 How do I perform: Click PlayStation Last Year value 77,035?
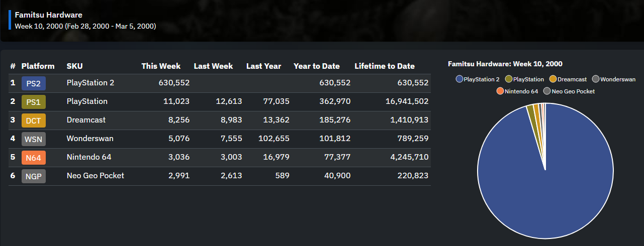click(277, 101)
